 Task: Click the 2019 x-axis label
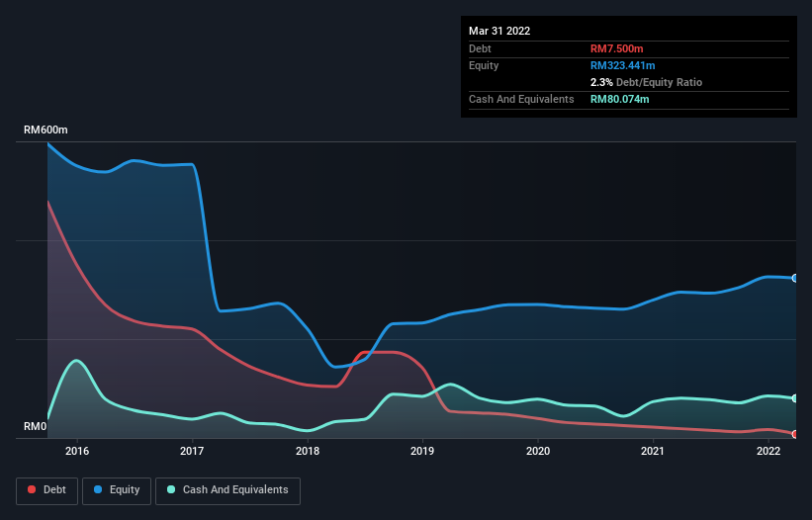point(422,451)
